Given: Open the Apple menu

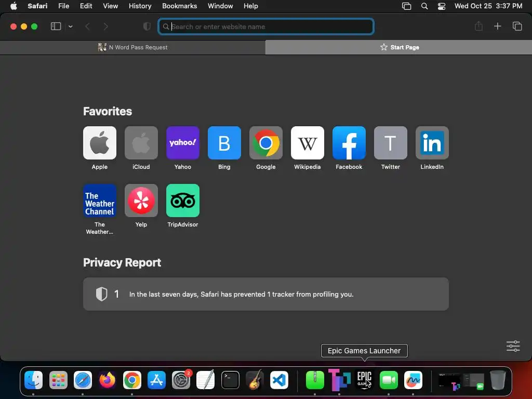Looking at the screenshot, I should (14, 6).
